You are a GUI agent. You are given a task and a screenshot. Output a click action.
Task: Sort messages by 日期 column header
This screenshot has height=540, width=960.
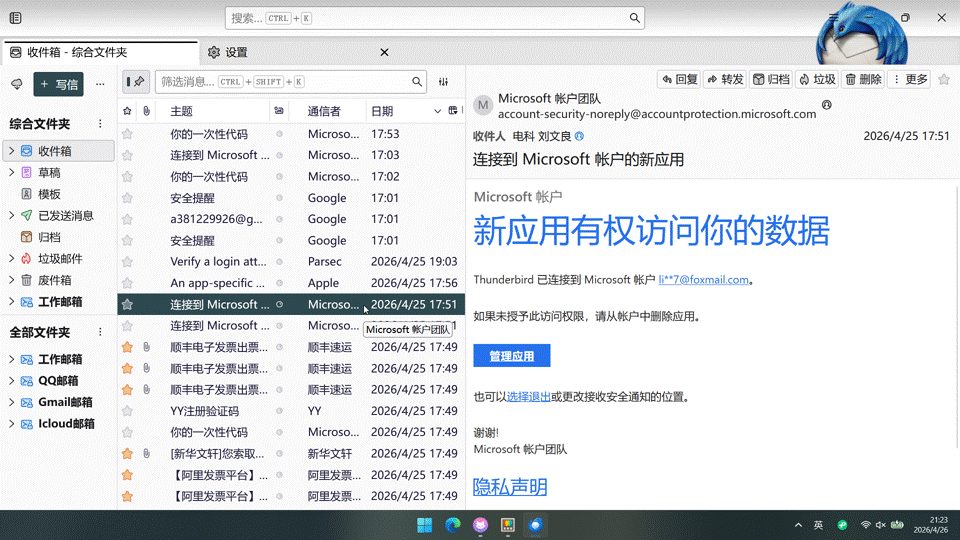(x=382, y=111)
